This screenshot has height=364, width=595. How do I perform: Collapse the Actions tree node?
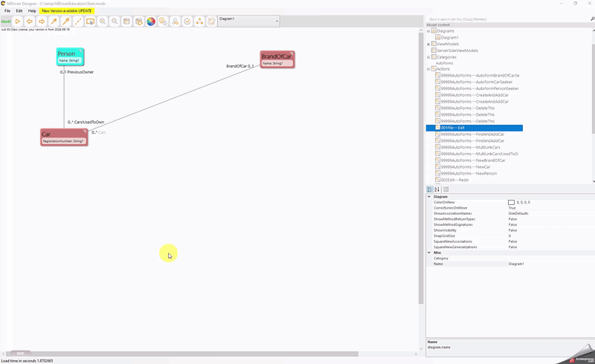click(x=429, y=69)
